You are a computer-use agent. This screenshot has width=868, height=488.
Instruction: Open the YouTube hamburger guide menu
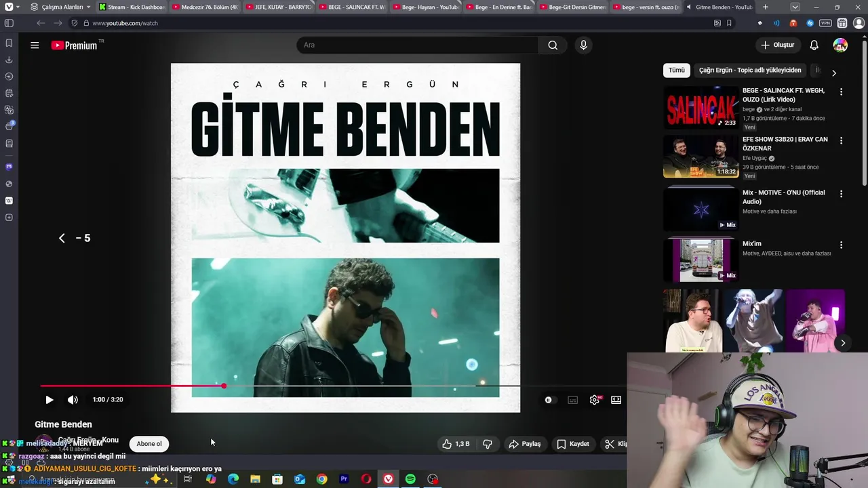[x=35, y=45]
